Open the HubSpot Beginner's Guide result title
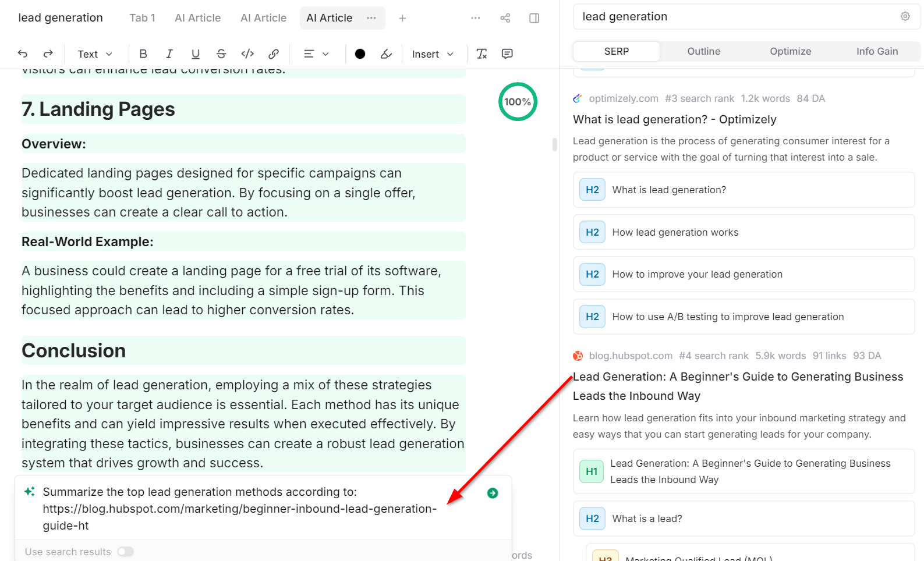 738,386
